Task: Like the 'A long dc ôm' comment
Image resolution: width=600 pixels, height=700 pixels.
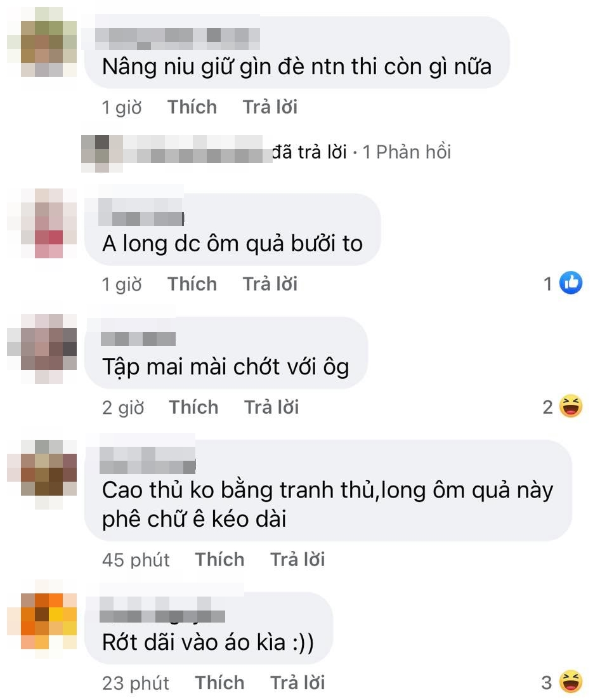Action: pyautogui.click(x=192, y=284)
